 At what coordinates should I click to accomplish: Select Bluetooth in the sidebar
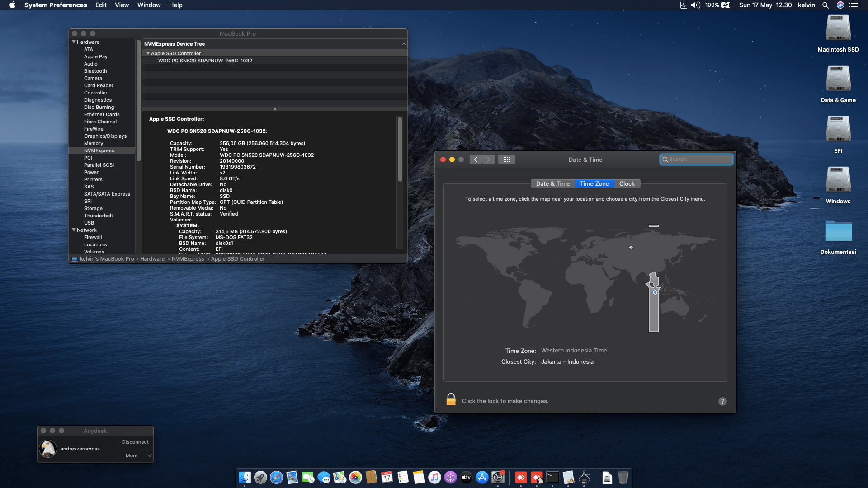click(x=95, y=71)
